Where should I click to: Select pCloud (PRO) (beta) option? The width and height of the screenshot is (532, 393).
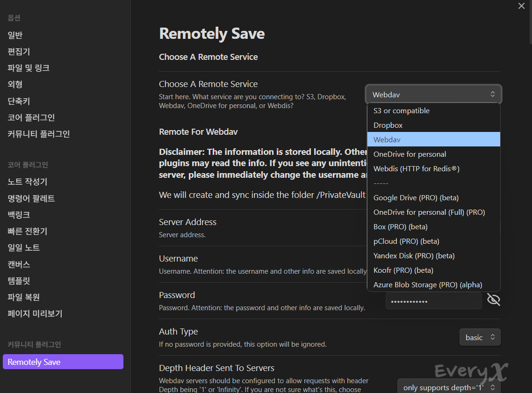pos(434,241)
